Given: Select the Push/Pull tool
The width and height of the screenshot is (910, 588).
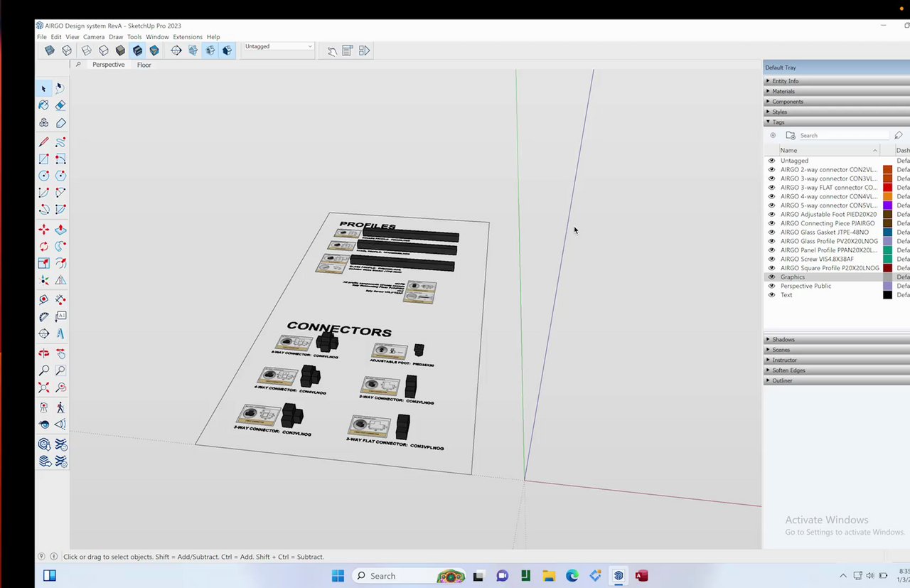Looking at the screenshot, I should 60,230.
